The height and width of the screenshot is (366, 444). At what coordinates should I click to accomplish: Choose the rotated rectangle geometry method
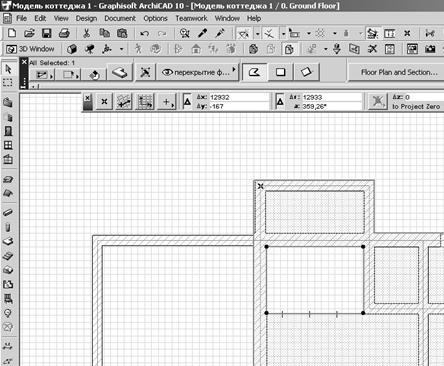[x=306, y=72]
